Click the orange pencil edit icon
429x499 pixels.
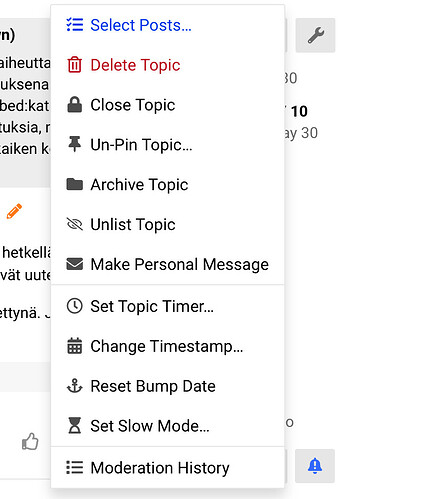(x=14, y=211)
